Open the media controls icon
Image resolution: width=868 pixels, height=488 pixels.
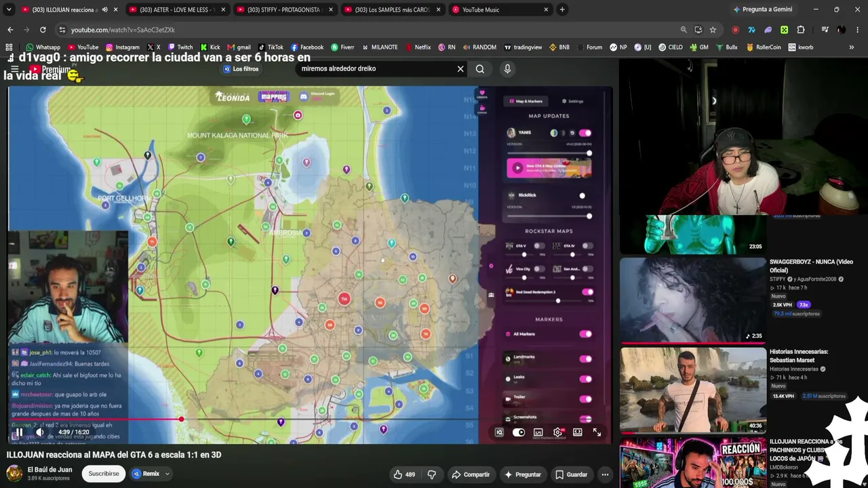pos(825,30)
